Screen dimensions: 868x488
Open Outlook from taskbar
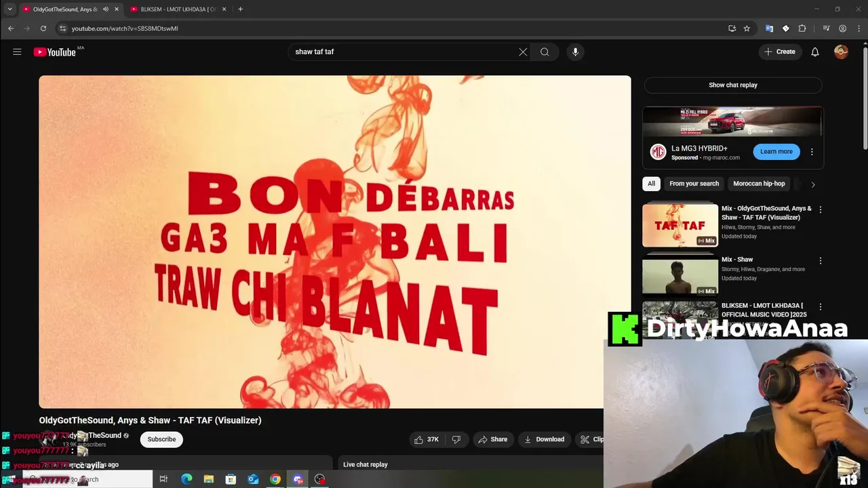[253, 479]
